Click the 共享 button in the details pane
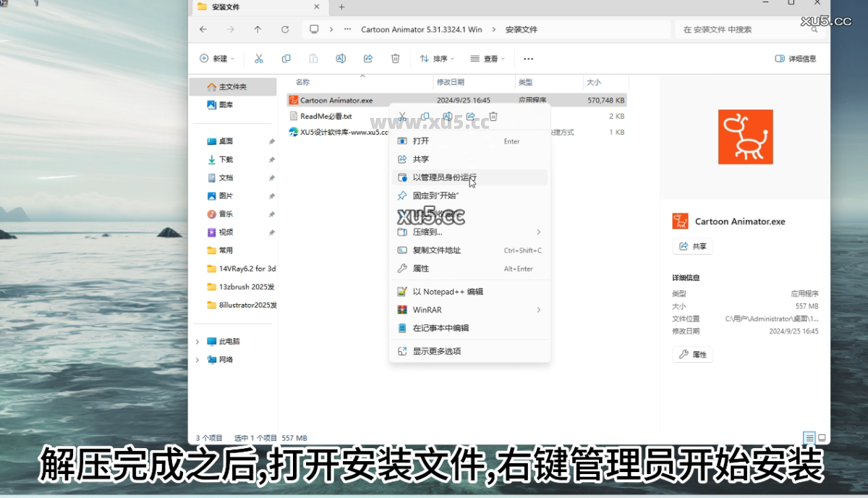 click(x=692, y=246)
